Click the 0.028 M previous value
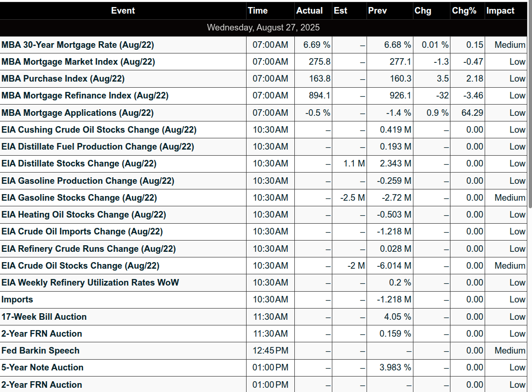This screenshot has height=392, width=532. pos(395,249)
